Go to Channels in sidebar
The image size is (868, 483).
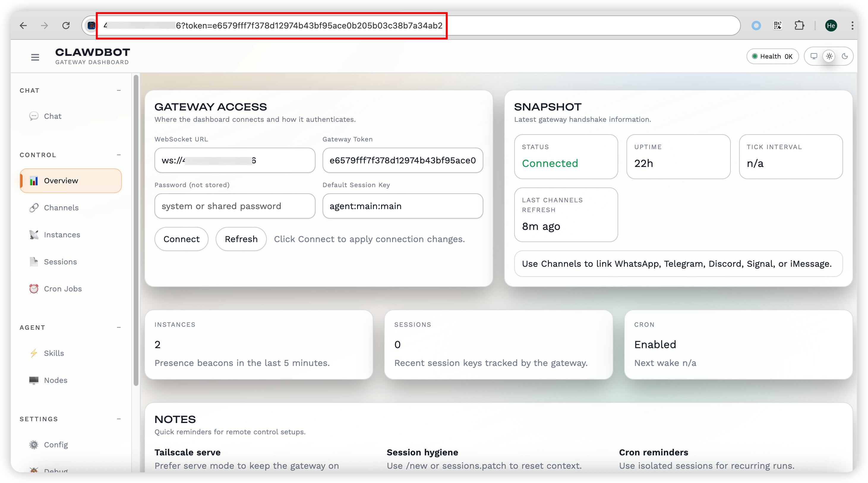61,208
